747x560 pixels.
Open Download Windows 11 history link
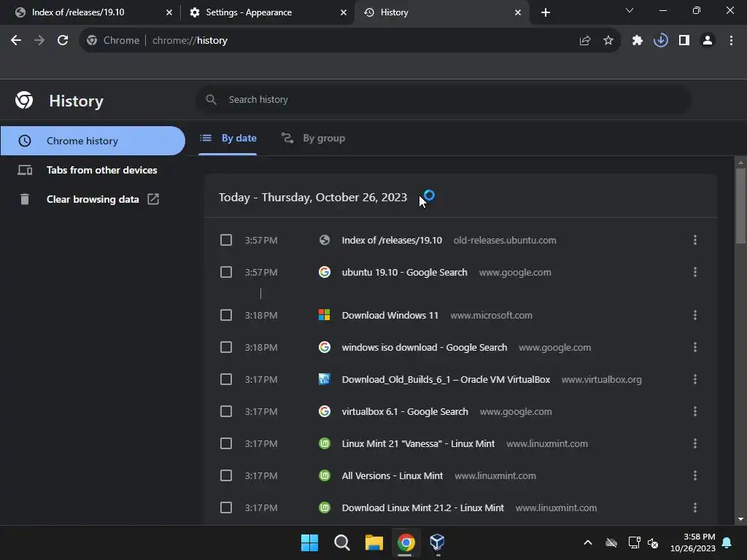(390, 315)
